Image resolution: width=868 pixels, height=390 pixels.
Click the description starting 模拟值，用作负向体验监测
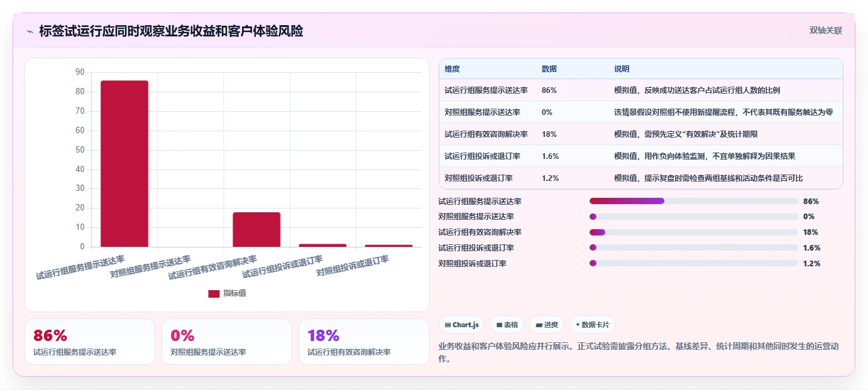click(x=705, y=156)
